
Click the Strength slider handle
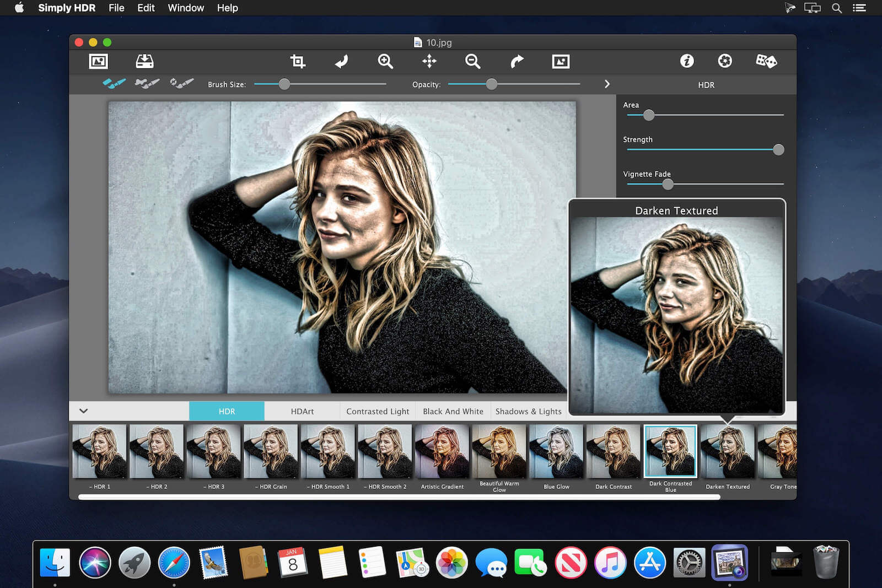(x=778, y=150)
